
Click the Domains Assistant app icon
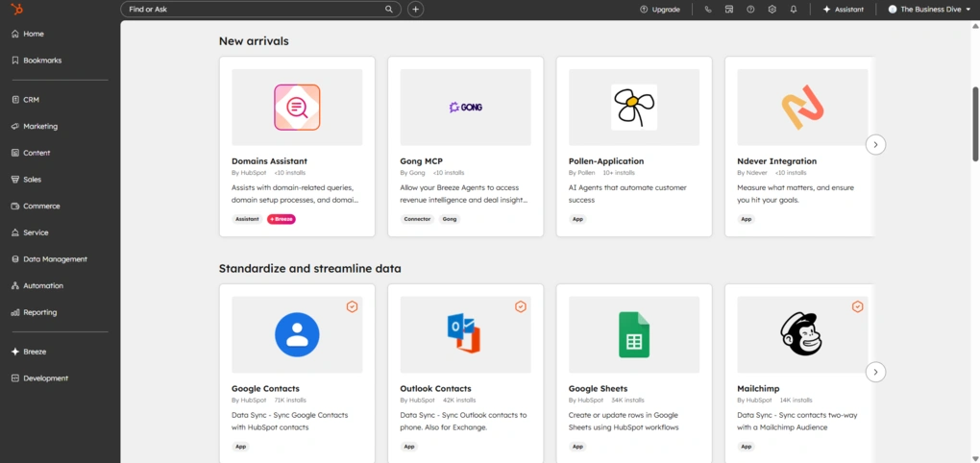click(297, 108)
